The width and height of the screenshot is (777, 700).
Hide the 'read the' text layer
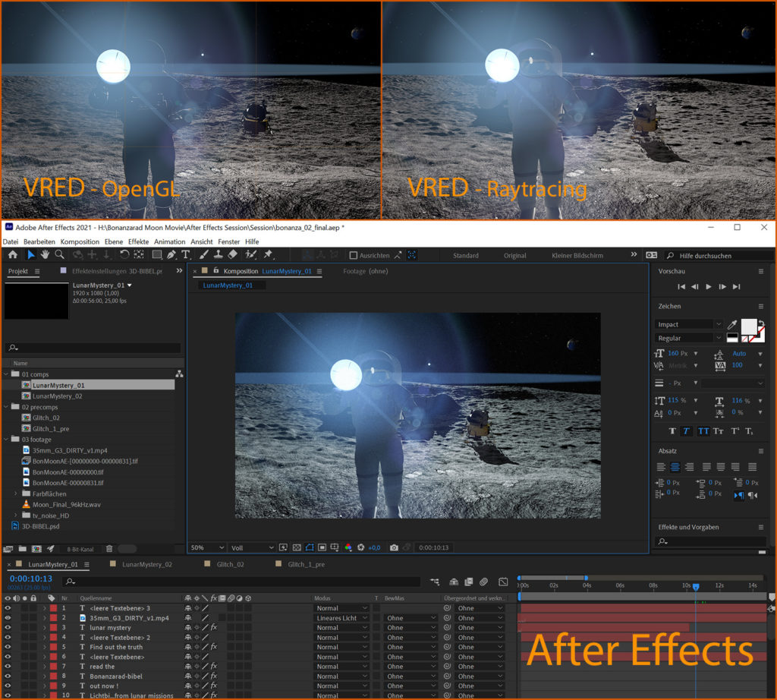pos(8,667)
